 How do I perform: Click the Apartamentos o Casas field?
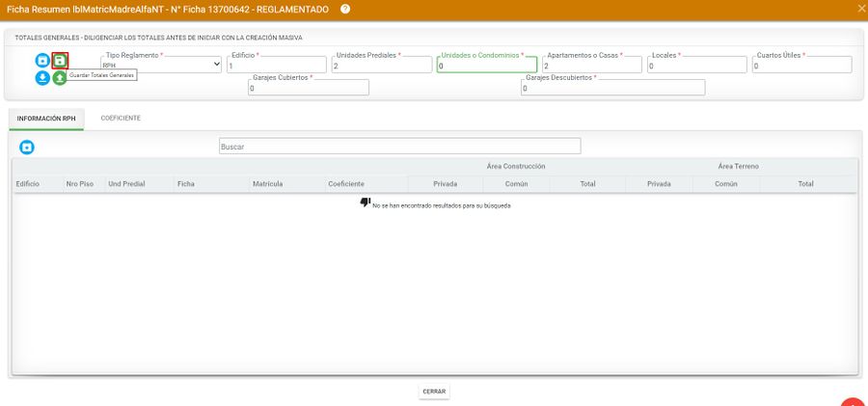590,66
